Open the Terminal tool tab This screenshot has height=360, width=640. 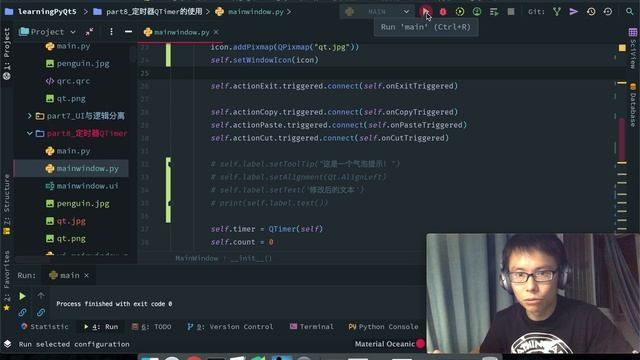(x=312, y=327)
